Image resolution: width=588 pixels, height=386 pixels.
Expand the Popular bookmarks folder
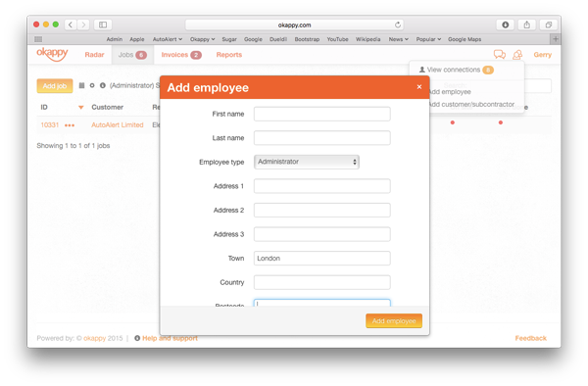[x=428, y=39]
